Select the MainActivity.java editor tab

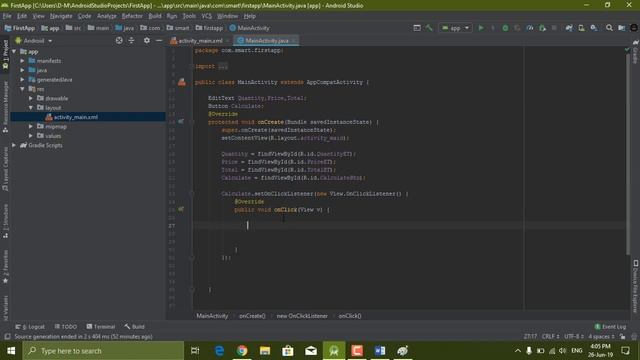[267, 40]
